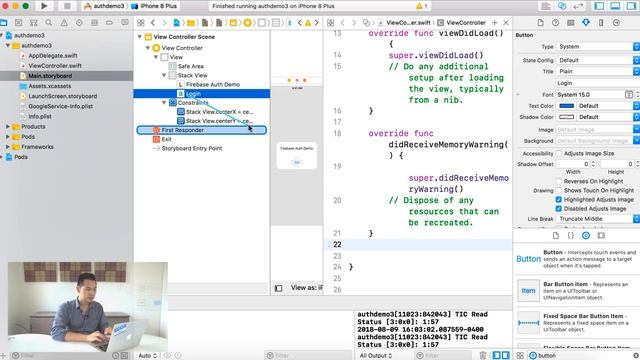Add an assistant editor with plus icon
Image resolution: width=640 pixels, height=360 pixels.
point(495,22)
